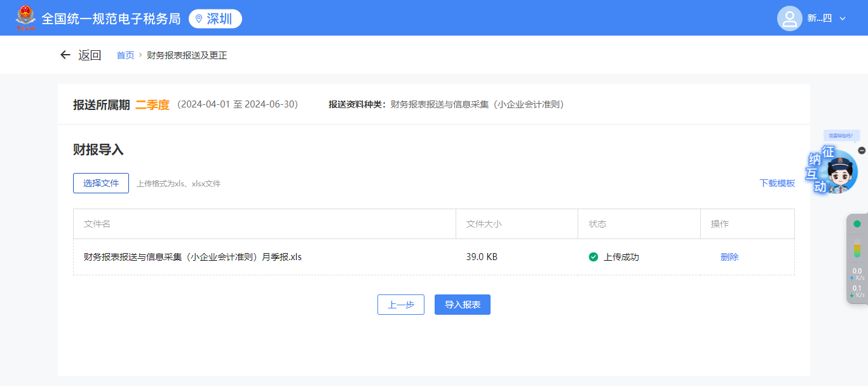868x386 pixels.
Task: Delete the uploaded file via 删除
Action: click(729, 257)
